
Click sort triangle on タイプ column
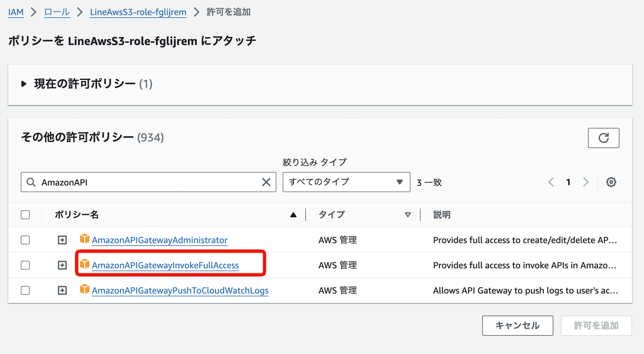click(x=408, y=215)
